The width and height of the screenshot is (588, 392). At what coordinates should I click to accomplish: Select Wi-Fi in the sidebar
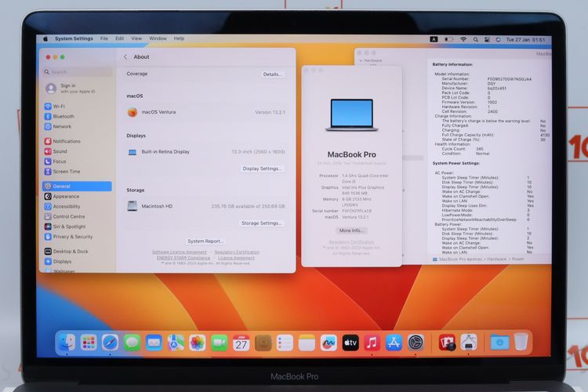(78, 107)
